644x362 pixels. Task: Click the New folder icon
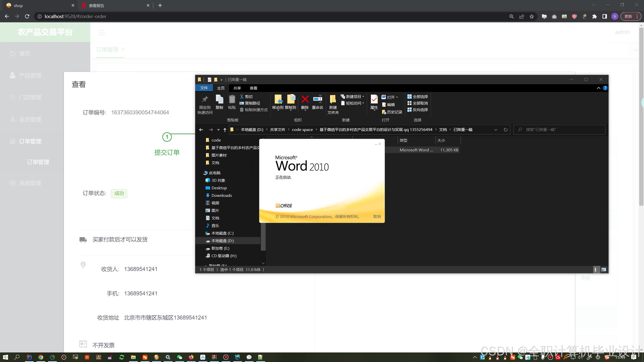point(333,99)
